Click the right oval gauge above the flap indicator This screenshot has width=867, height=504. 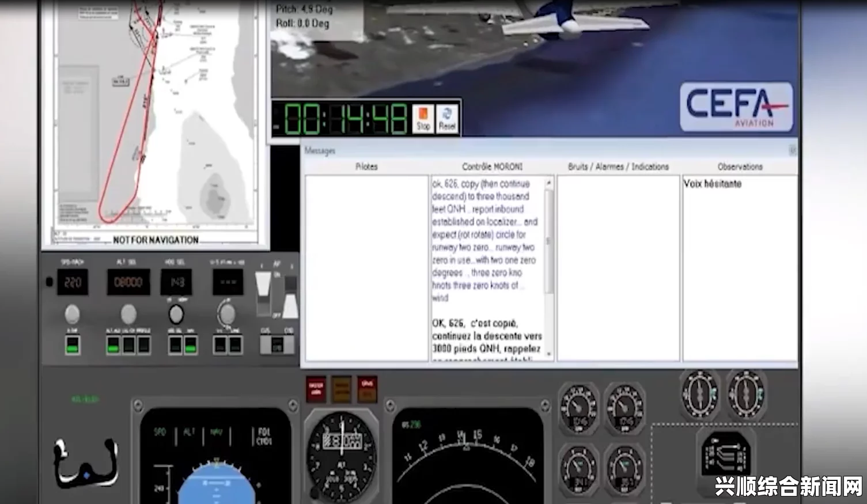(746, 394)
